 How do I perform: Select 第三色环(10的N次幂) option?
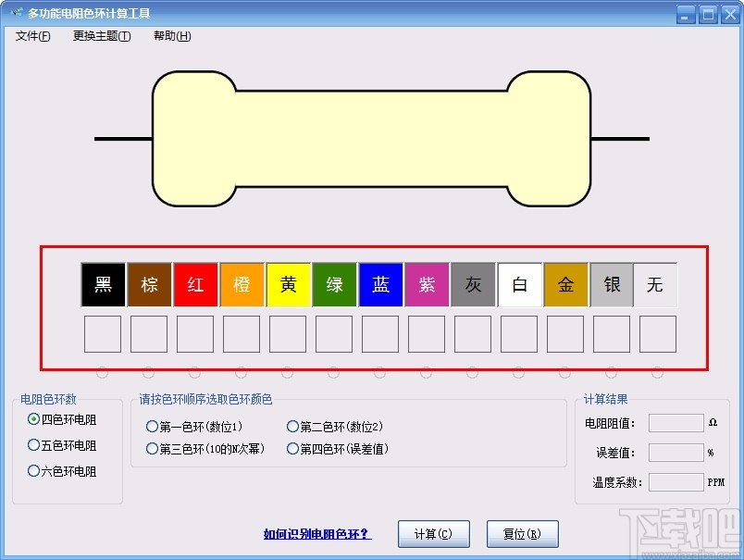coord(151,449)
